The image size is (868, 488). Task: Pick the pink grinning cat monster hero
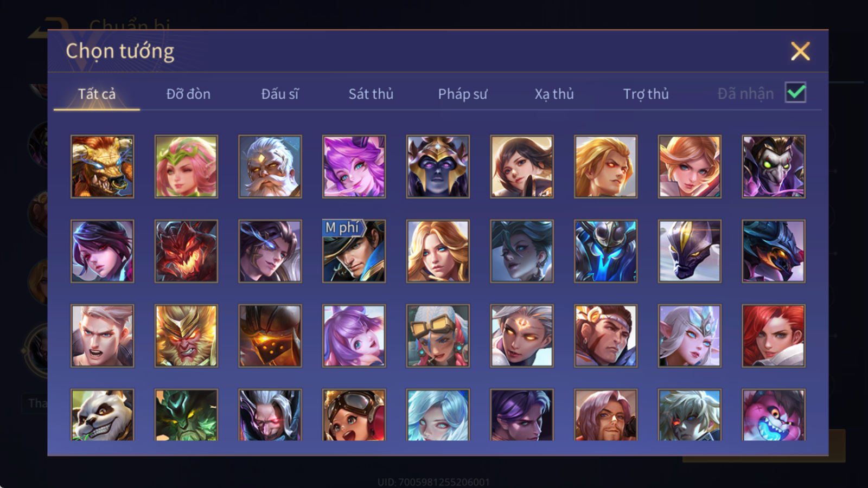[774, 414]
